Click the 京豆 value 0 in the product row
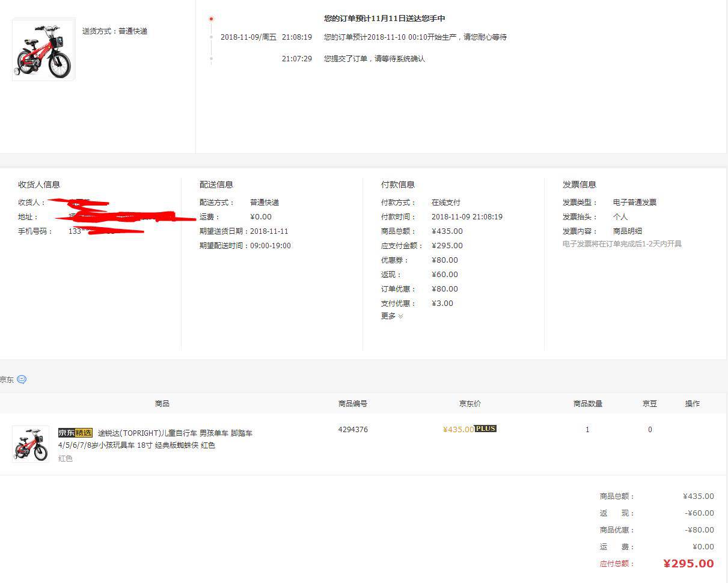The image size is (728, 583). pos(650,430)
